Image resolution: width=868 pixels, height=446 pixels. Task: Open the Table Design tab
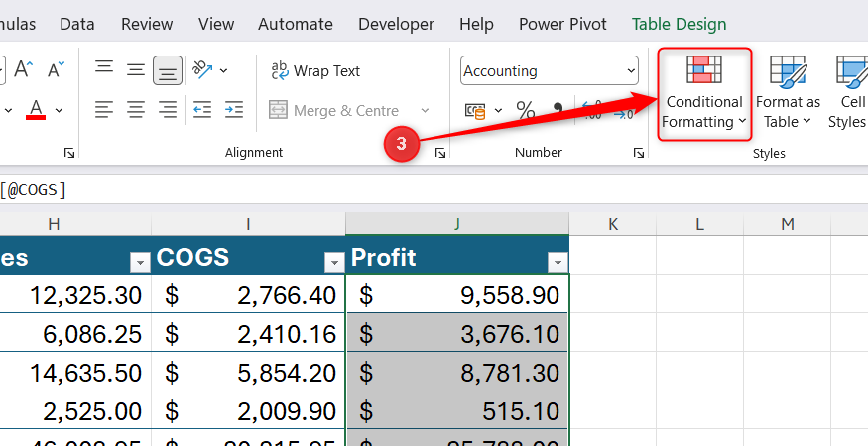point(680,24)
